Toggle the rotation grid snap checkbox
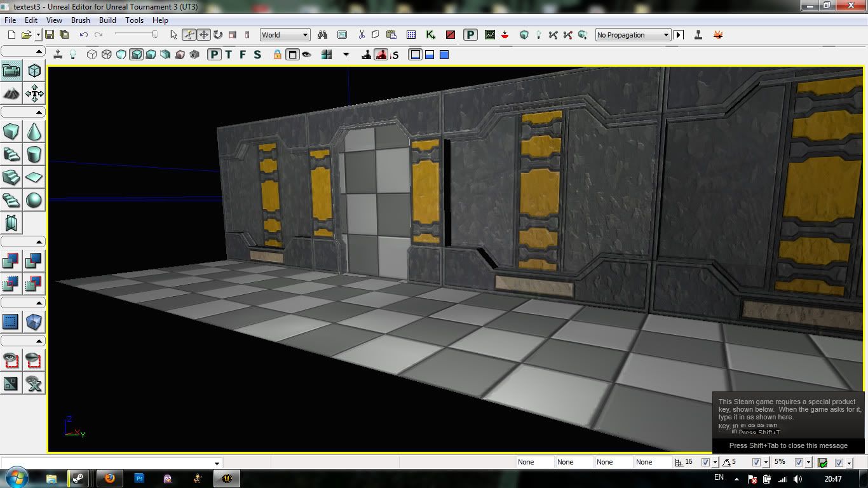 click(x=756, y=463)
